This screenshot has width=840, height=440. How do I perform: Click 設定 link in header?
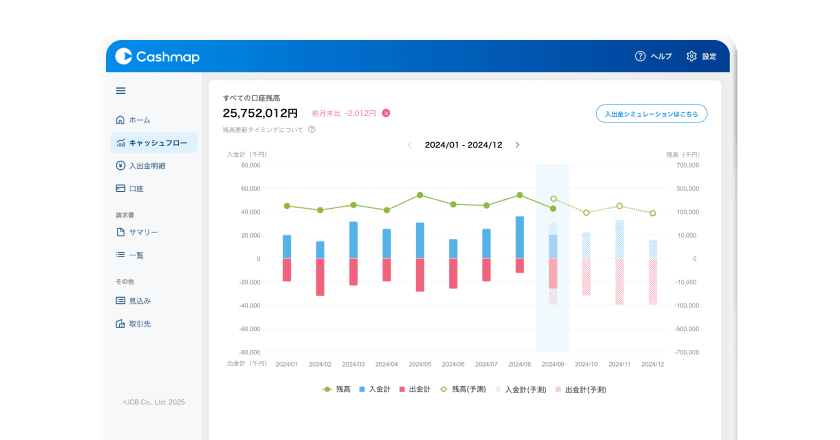[x=709, y=56]
